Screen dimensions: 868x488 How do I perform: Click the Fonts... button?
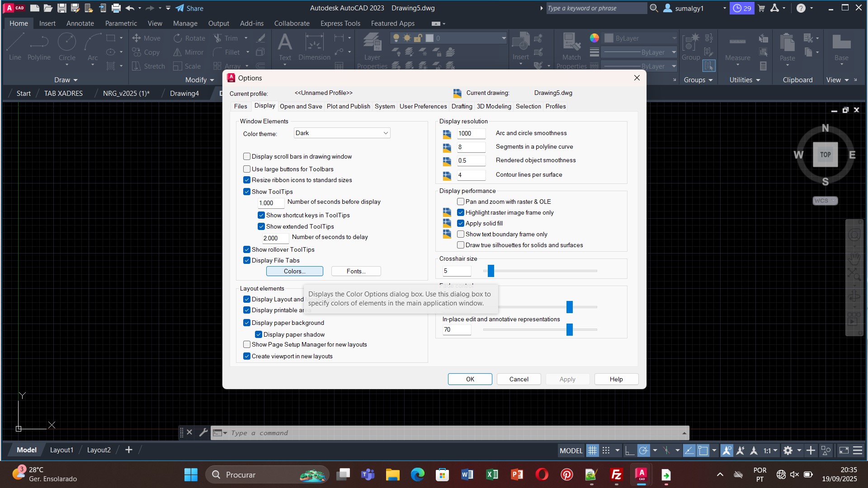tap(356, 271)
